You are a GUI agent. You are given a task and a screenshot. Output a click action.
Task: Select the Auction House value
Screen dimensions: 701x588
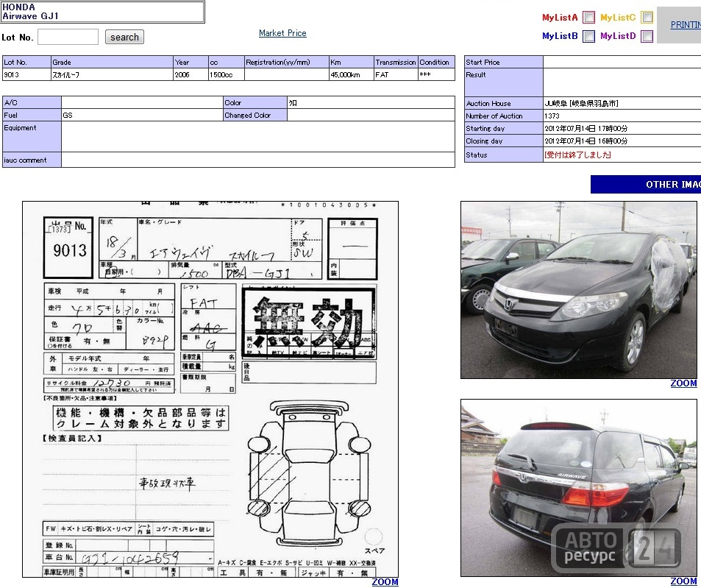click(581, 103)
